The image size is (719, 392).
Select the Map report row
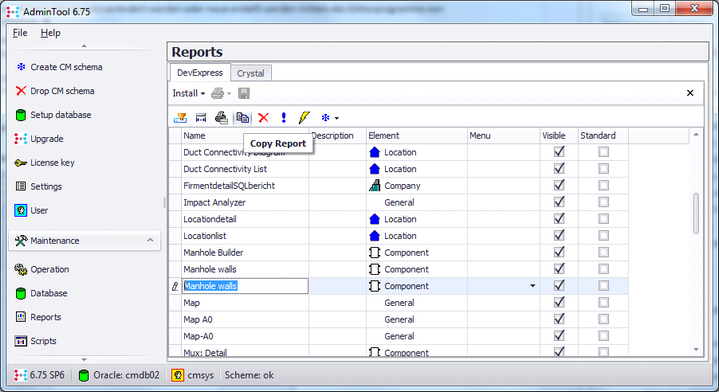(x=398, y=303)
